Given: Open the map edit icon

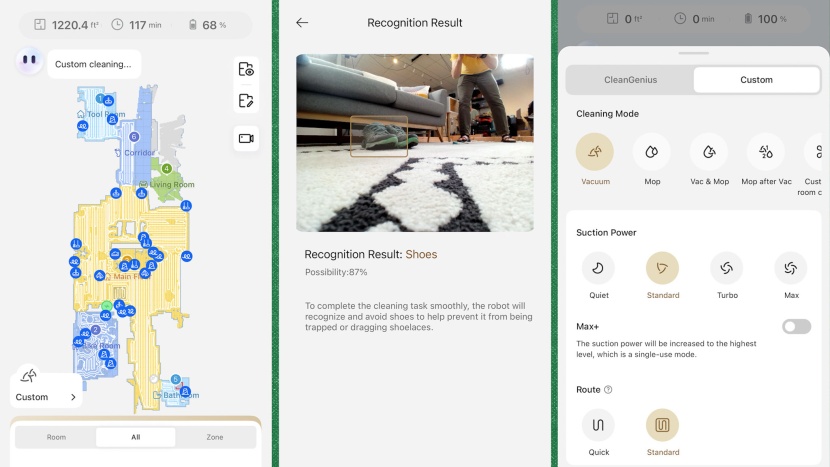Looking at the screenshot, I should [x=246, y=100].
